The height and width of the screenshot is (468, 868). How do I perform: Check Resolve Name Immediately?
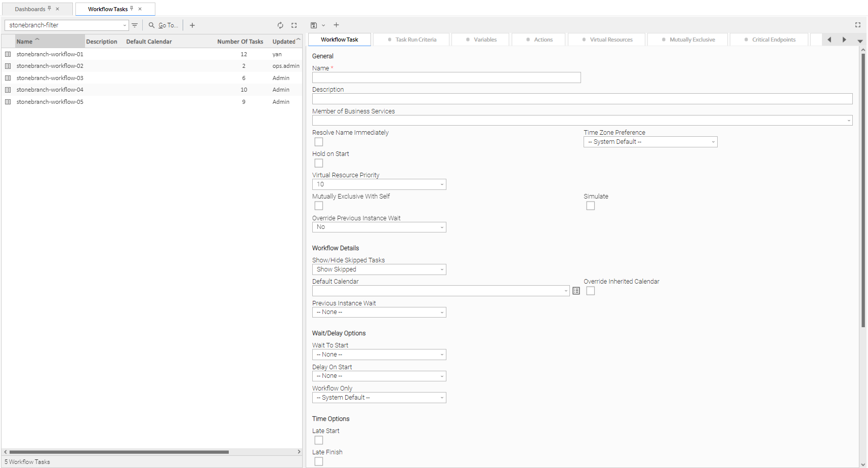click(x=319, y=142)
